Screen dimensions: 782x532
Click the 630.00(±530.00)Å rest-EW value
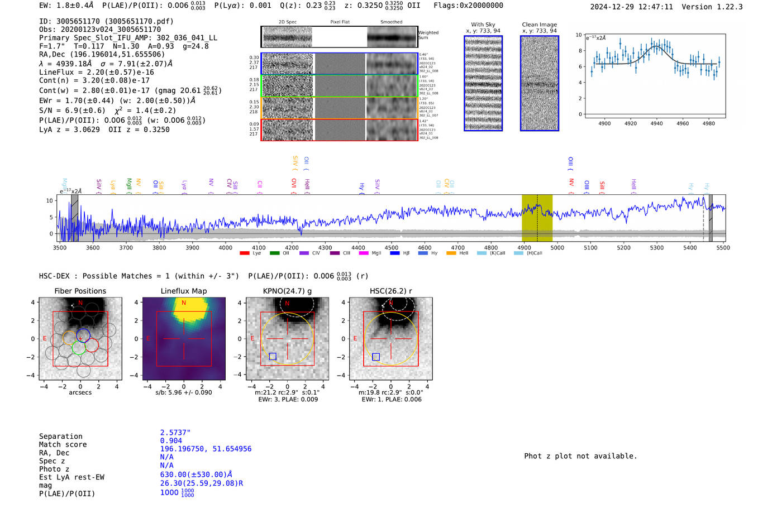[196, 475]
